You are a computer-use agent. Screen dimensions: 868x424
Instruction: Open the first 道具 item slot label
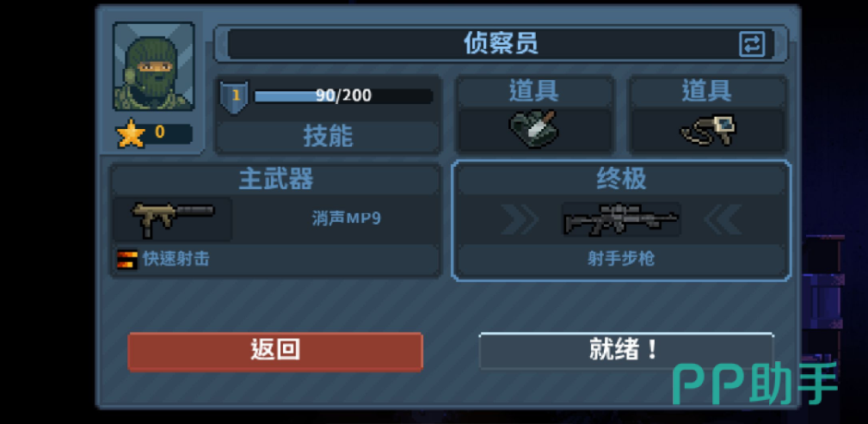534,91
